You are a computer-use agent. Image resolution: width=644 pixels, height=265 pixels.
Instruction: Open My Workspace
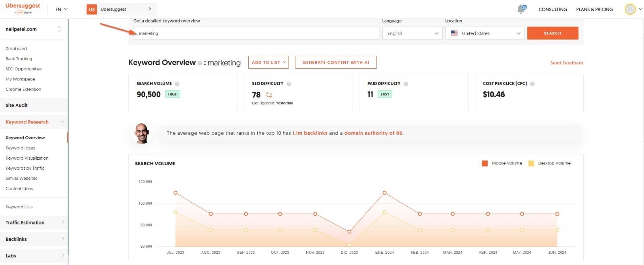pyautogui.click(x=20, y=79)
